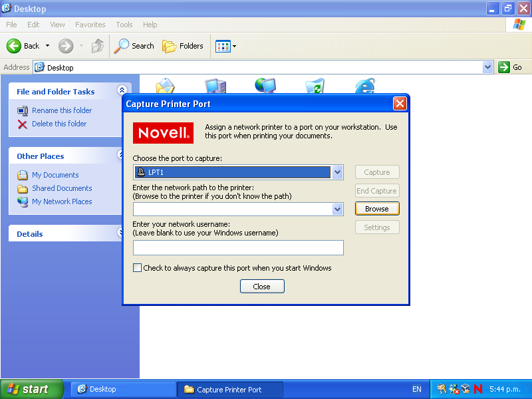The image size is (532, 399).
Task: Open the Tools menu
Action: click(x=124, y=25)
